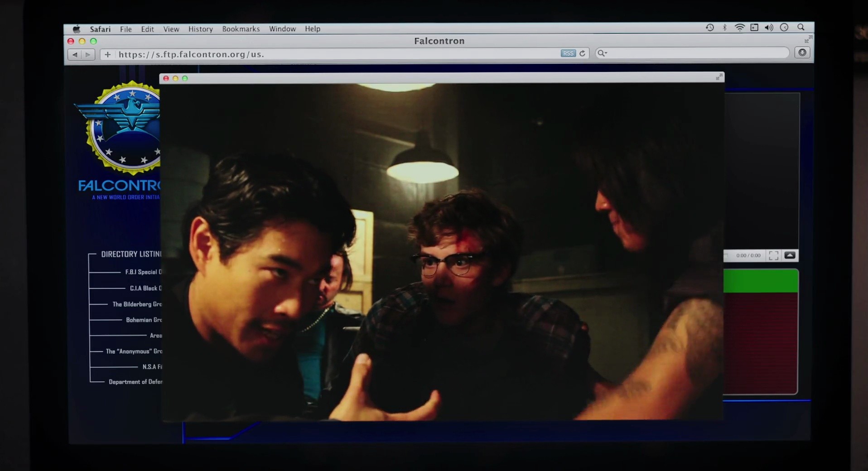Screen dimensions: 868x471
Task: Click the Directory Listing heading
Action: 131,254
